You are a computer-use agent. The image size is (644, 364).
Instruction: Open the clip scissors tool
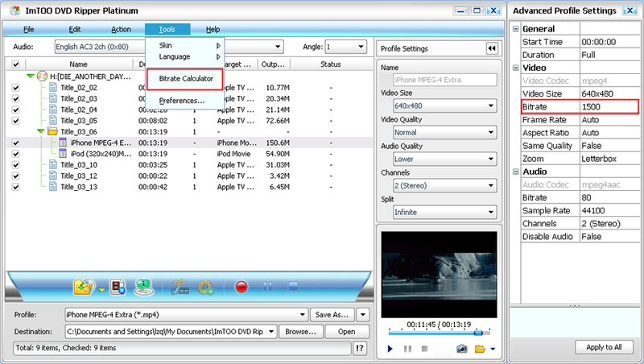[180, 287]
